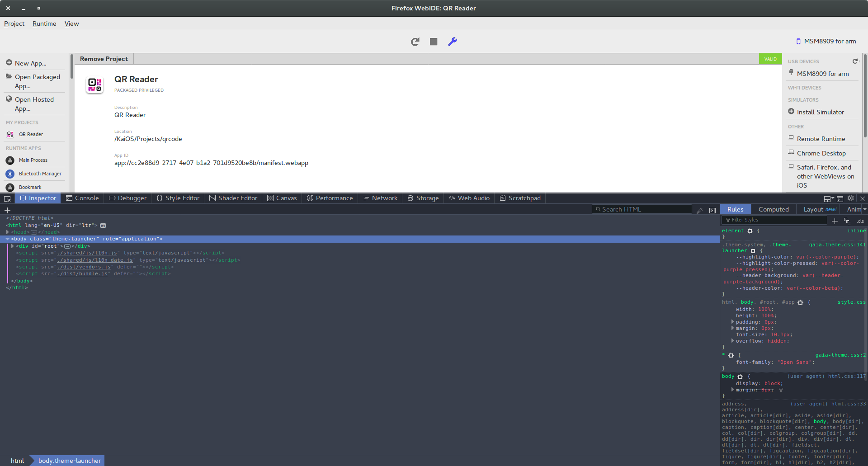
Task: Click the ev event badge on html
Action: pos(103,225)
